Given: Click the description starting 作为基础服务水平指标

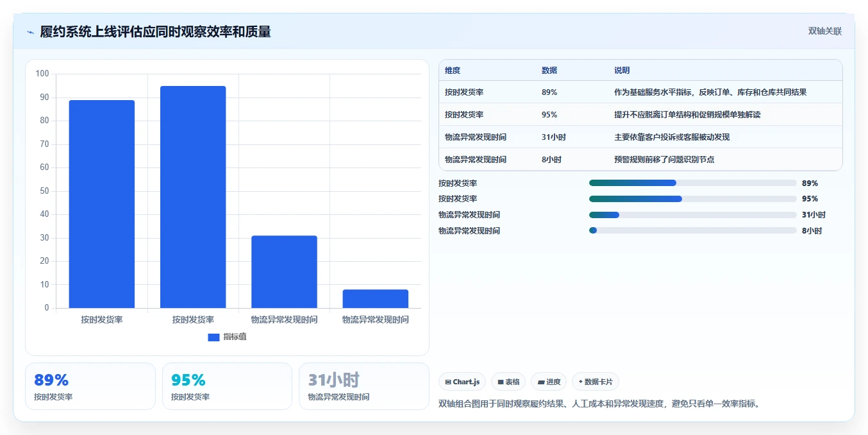Looking at the screenshot, I should [x=710, y=92].
